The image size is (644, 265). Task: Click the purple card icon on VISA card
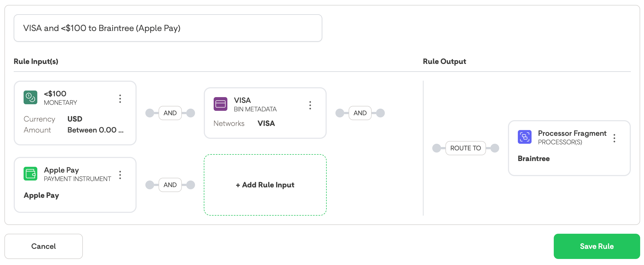(x=221, y=104)
